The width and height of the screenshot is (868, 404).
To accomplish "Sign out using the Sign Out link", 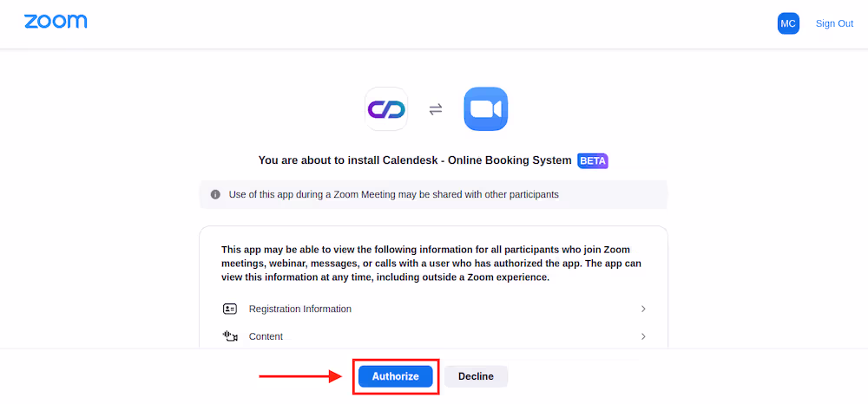I will pos(834,23).
